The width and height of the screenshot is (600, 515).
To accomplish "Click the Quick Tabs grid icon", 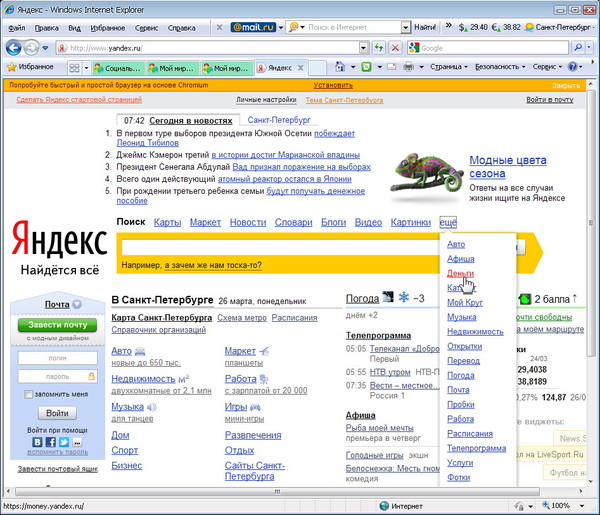I will tap(74, 68).
